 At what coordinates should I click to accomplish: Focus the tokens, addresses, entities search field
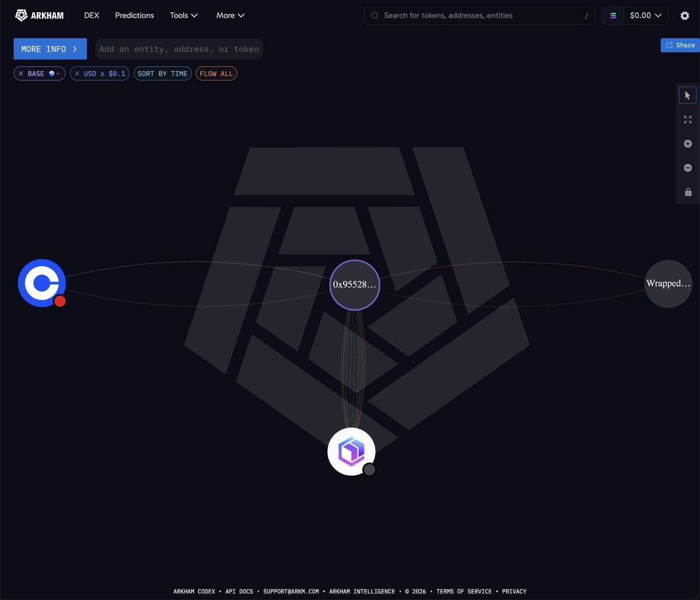[480, 16]
